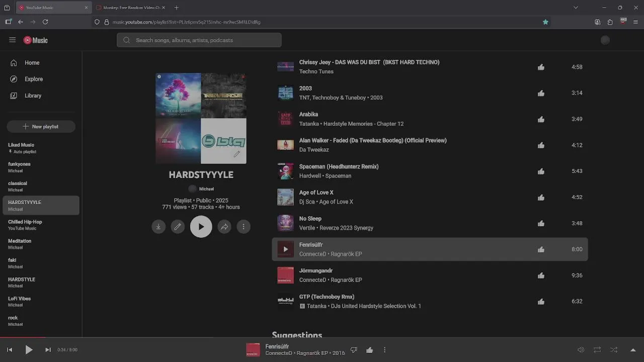Viewport: 644px width, 362px height.
Task: Like the track Age of Love X
Action: click(x=541, y=197)
